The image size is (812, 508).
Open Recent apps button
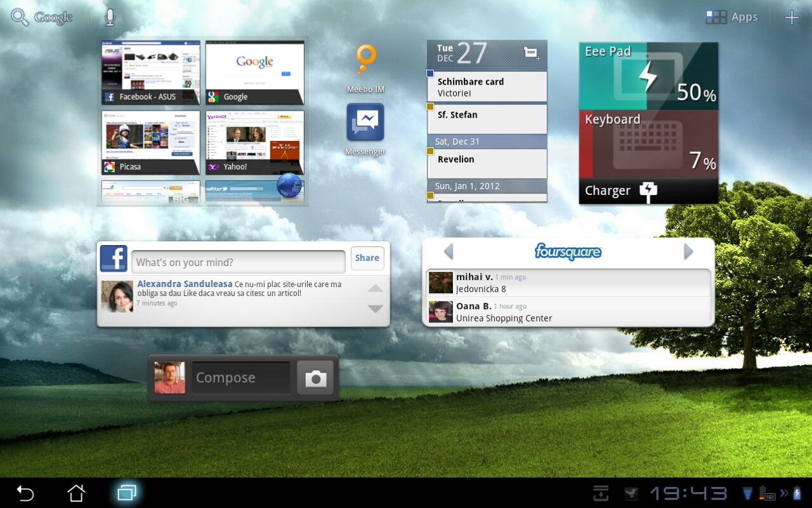coord(127,493)
